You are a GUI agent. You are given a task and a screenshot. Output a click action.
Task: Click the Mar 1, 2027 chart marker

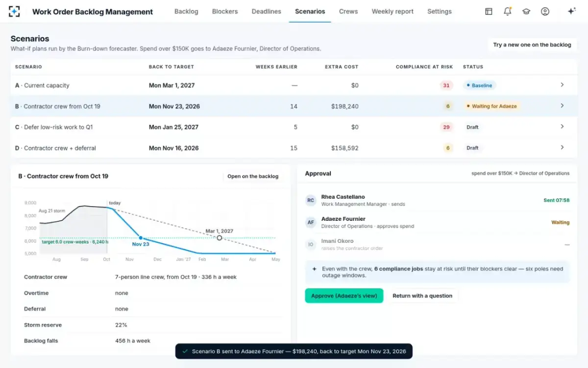click(x=220, y=237)
